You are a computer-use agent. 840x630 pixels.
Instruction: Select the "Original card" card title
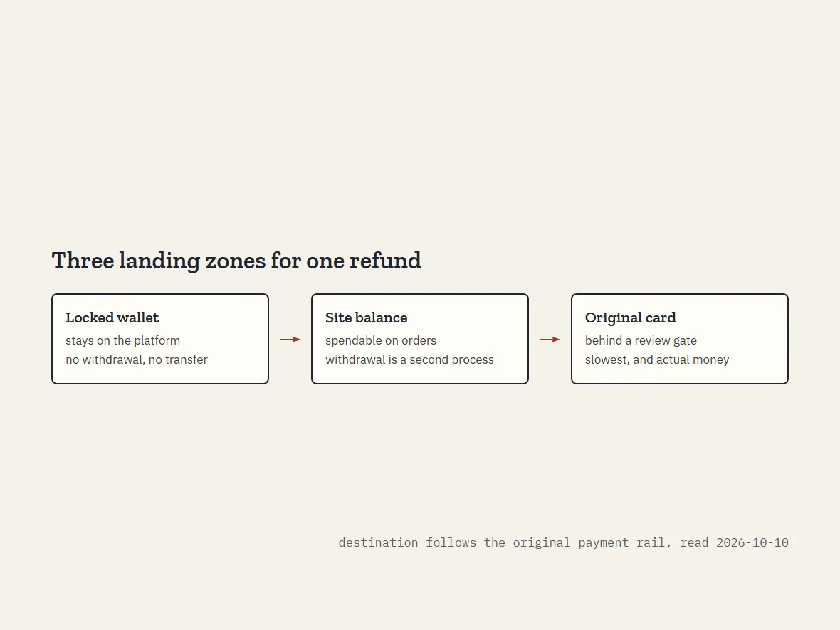tap(630, 317)
